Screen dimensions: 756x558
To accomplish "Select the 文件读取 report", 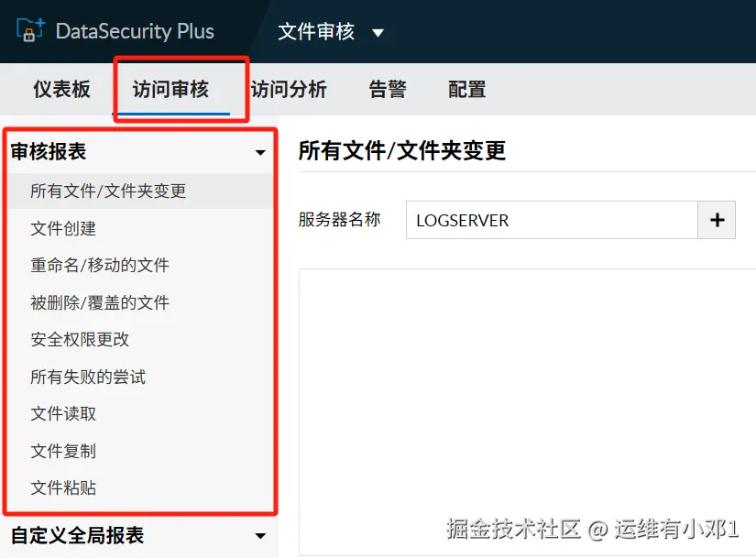I will [x=63, y=413].
